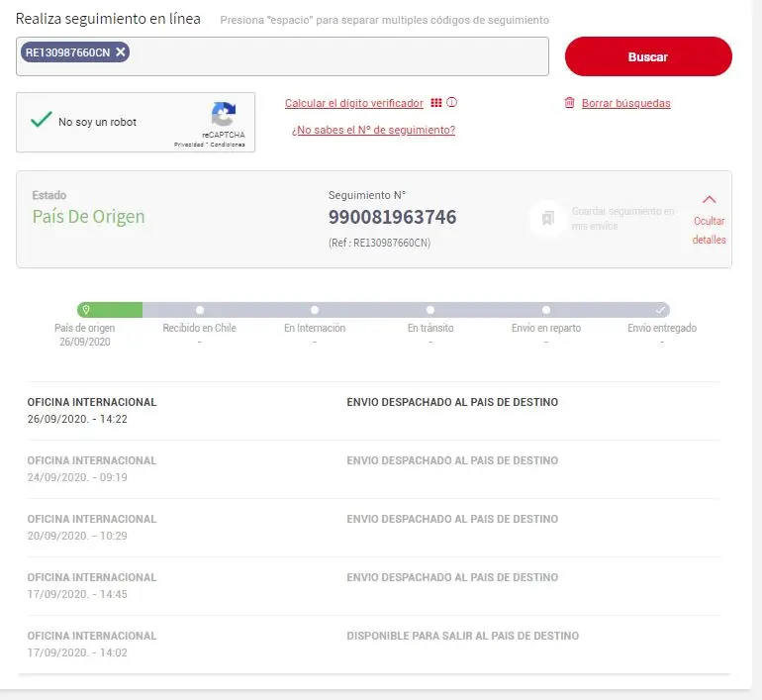The width and height of the screenshot is (762, 700).
Task: Remove the RE130987660CN tracking code tag
Action: point(121,52)
